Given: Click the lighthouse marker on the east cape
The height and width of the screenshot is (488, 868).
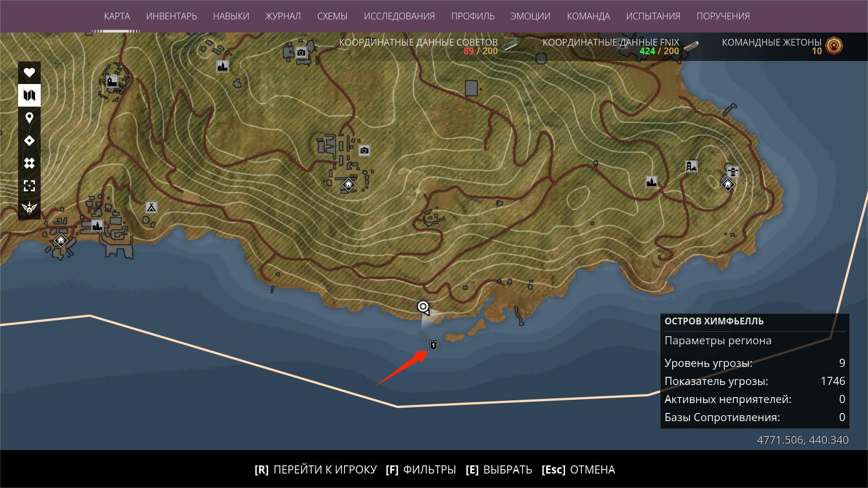Looking at the screenshot, I should (x=733, y=172).
